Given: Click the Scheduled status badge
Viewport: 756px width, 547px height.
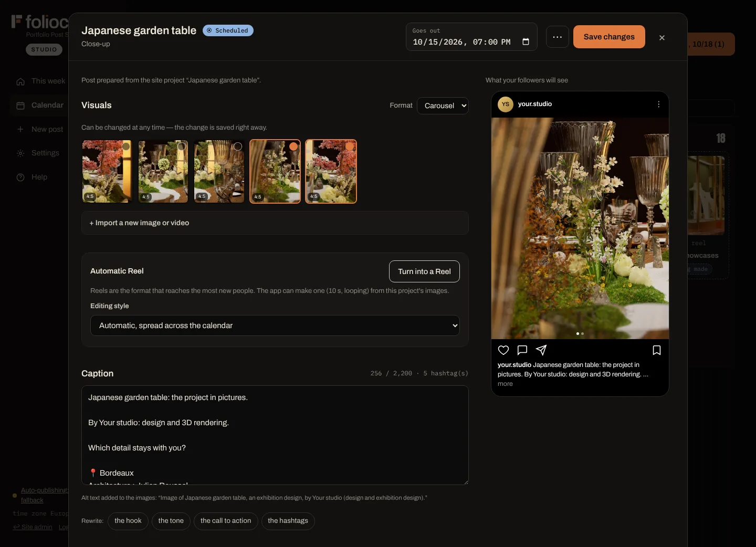Looking at the screenshot, I should pyautogui.click(x=228, y=30).
